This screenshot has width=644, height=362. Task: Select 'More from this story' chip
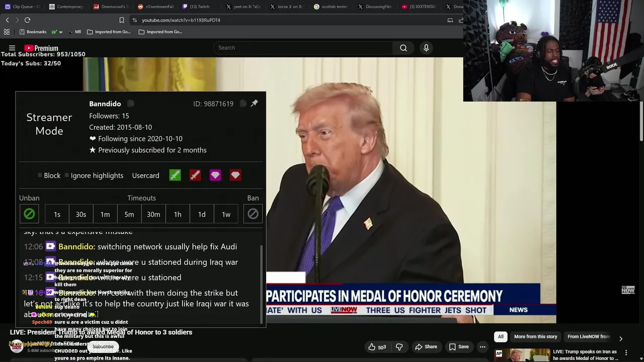click(x=535, y=336)
